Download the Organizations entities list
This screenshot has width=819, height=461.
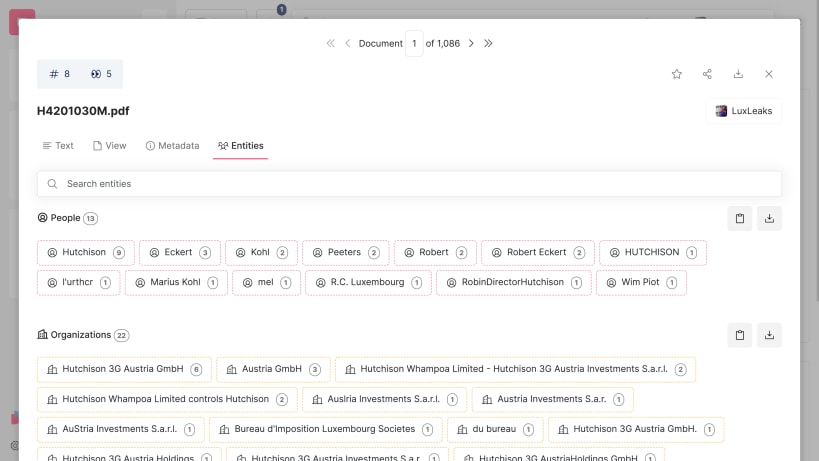tap(769, 335)
